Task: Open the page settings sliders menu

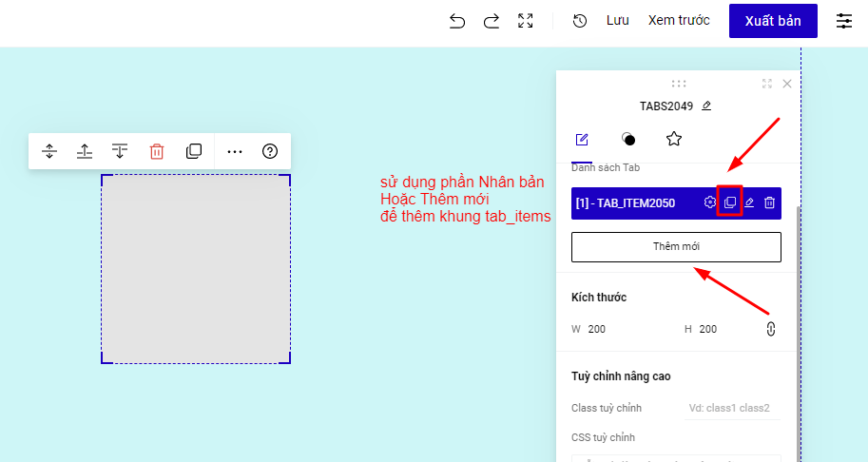Action: [844, 21]
